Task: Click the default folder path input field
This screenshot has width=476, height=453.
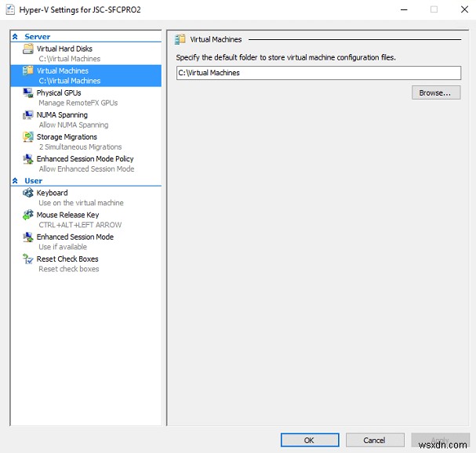Action: pos(318,73)
